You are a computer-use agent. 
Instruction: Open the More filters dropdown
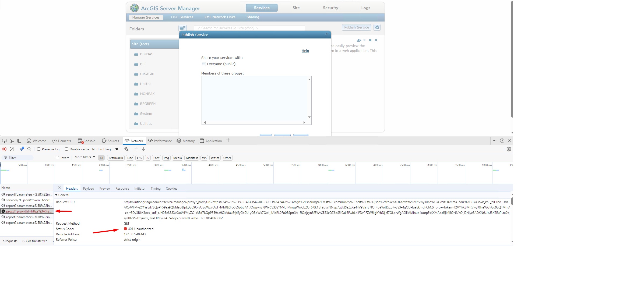(x=85, y=157)
